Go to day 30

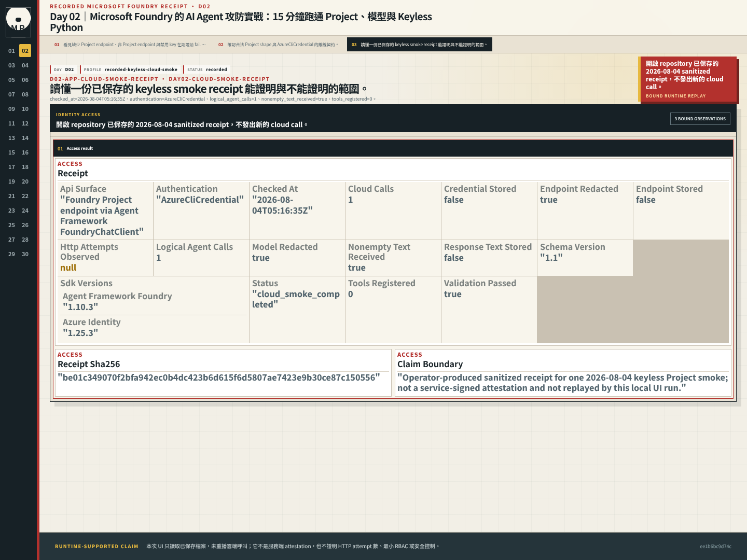click(25, 254)
